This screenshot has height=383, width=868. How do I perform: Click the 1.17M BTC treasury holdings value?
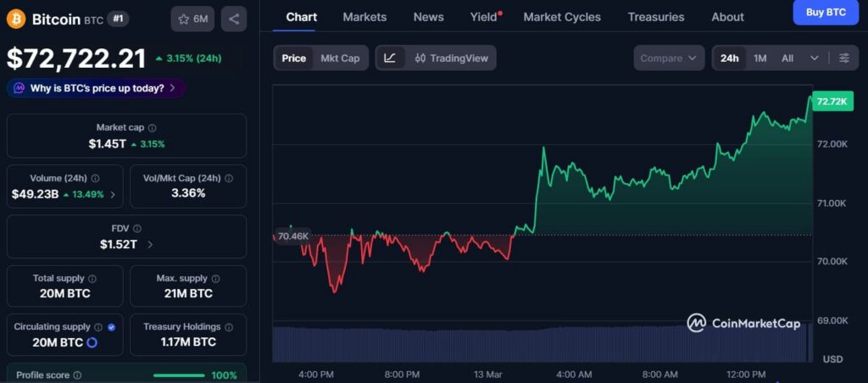pos(188,342)
